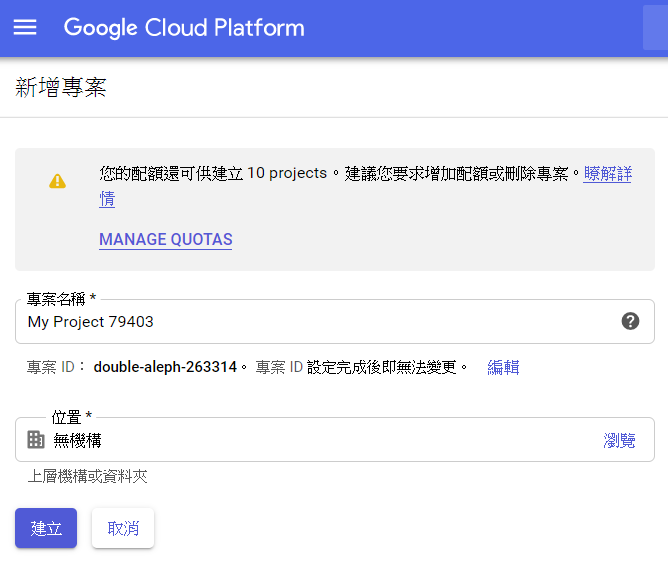The image size is (668, 569).
Task: Click the 建立 create button
Action: point(46,528)
